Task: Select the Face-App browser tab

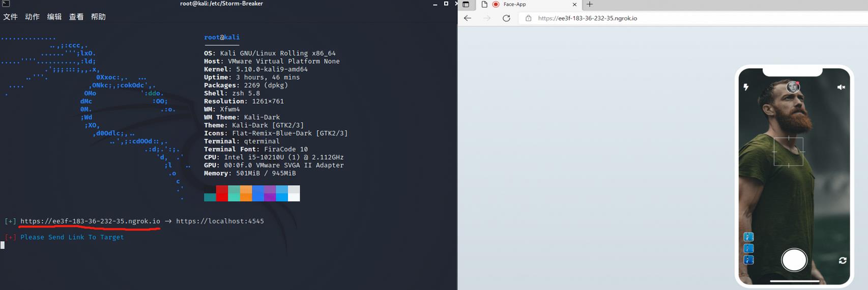Action: pos(529,4)
